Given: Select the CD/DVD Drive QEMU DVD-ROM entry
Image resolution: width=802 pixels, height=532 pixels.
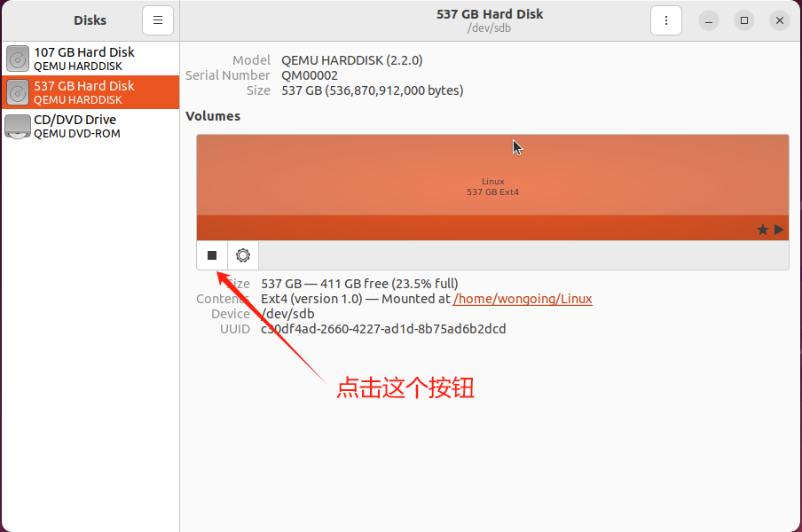Looking at the screenshot, I should click(x=76, y=127).
